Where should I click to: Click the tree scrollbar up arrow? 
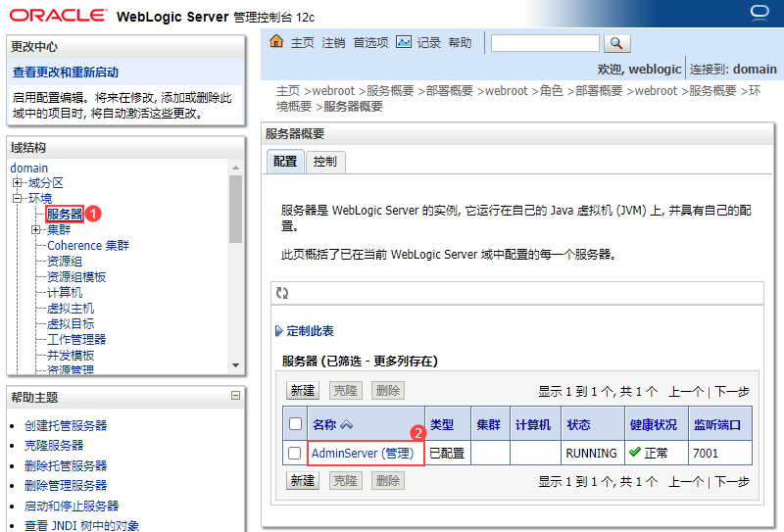point(235,168)
